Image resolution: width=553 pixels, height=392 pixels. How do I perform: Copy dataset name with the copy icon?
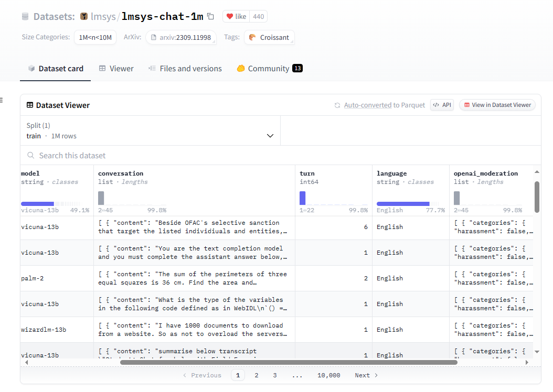(x=210, y=16)
